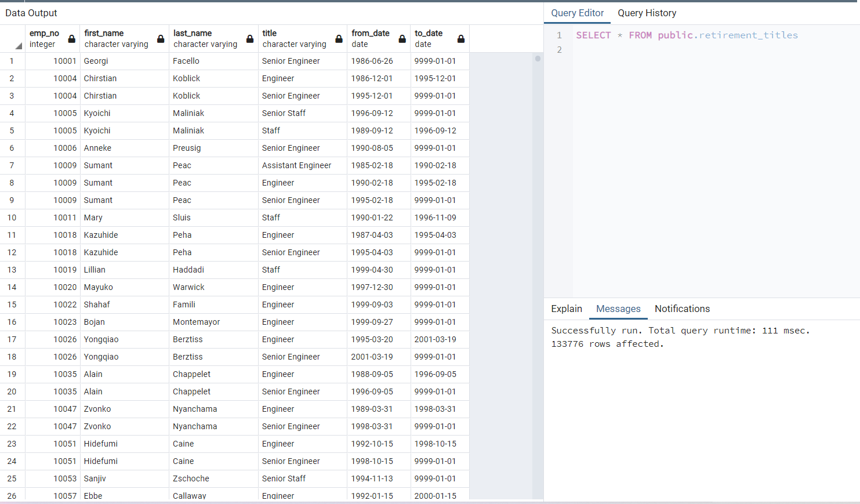
Task: Click the lock icon on from_date column
Action: 402,38
